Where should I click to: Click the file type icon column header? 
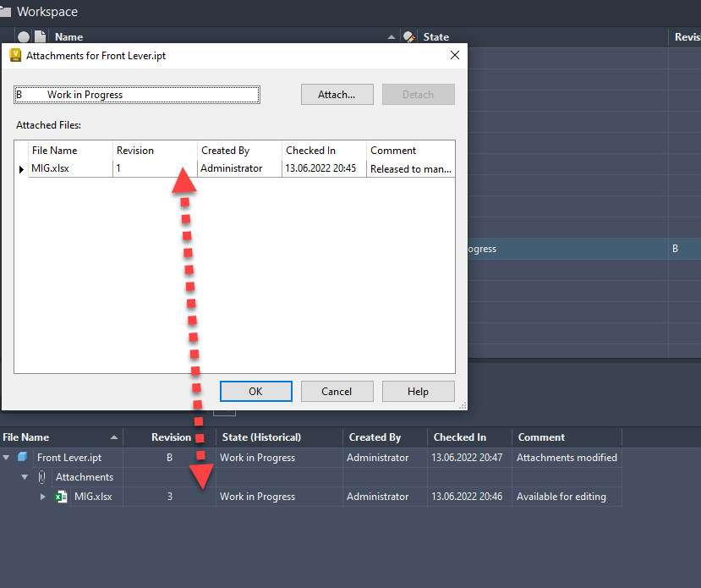(39, 36)
